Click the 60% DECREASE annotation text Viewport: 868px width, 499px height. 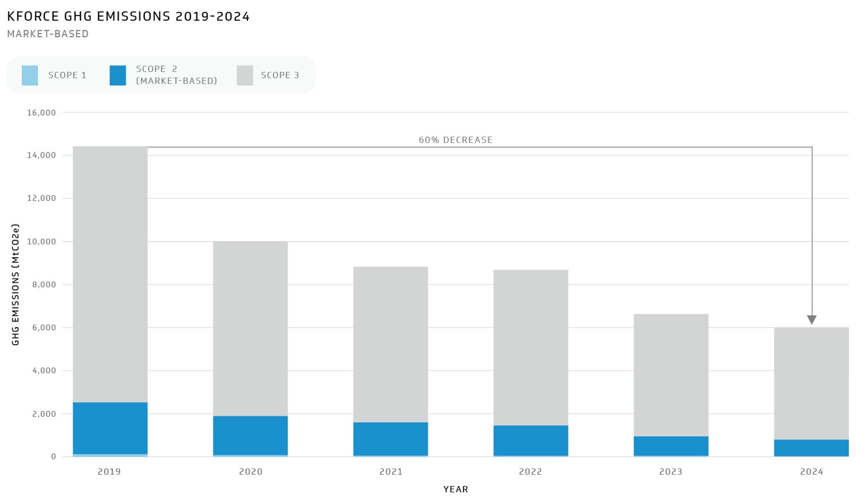point(455,140)
